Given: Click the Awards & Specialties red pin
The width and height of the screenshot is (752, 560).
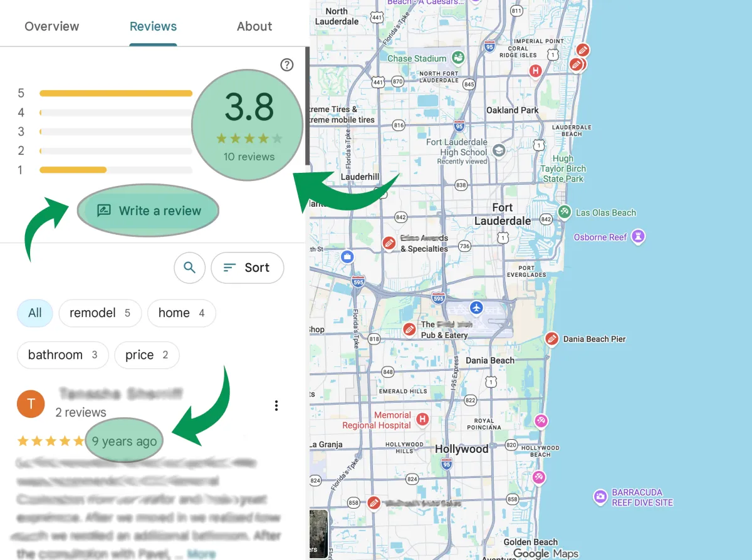Looking at the screenshot, I should click(x=389, y=243).
